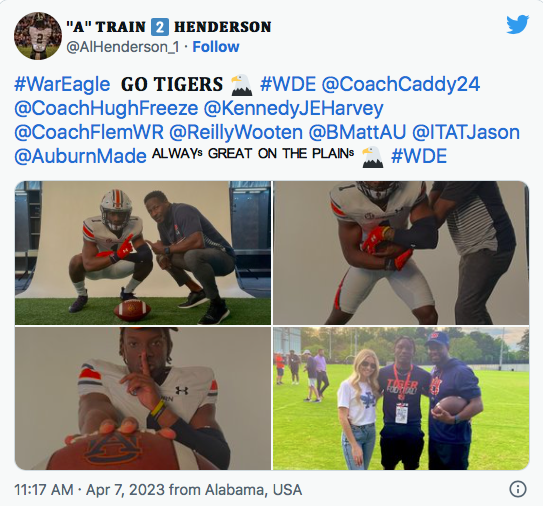Visit the @CoachHughFreeze profile mention

coord(106,108)
